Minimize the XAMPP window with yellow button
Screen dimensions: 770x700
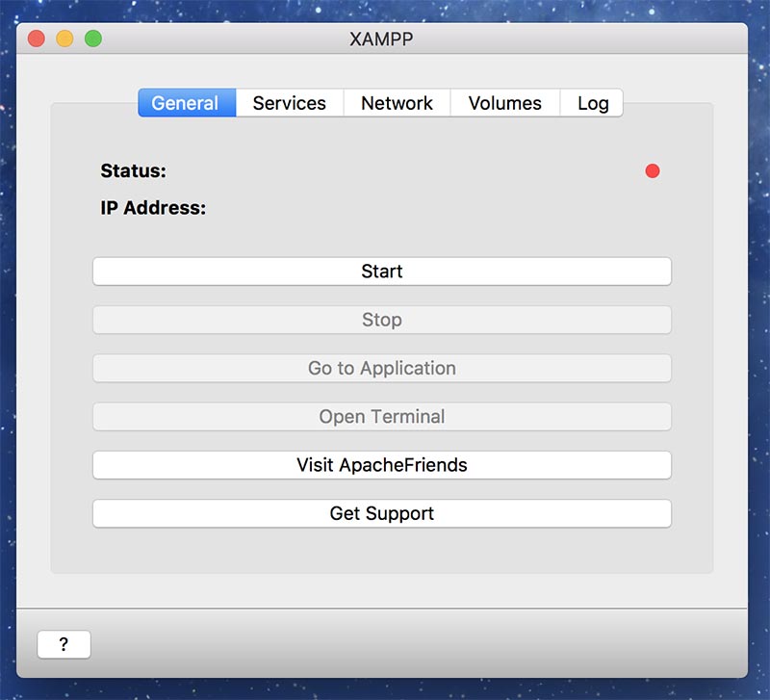tap(64, 39)
